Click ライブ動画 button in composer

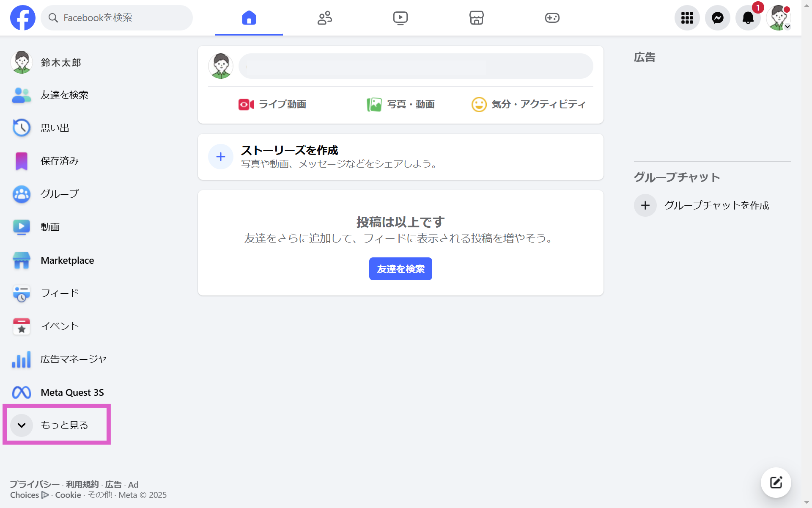click(272, 104)
